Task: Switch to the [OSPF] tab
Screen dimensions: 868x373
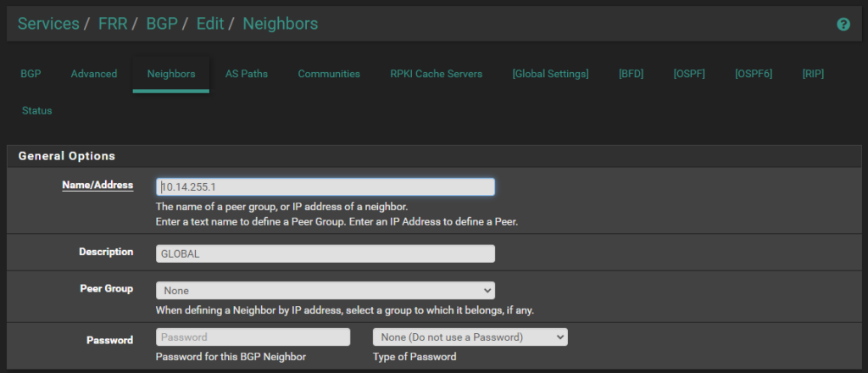Action: point(689,74)
